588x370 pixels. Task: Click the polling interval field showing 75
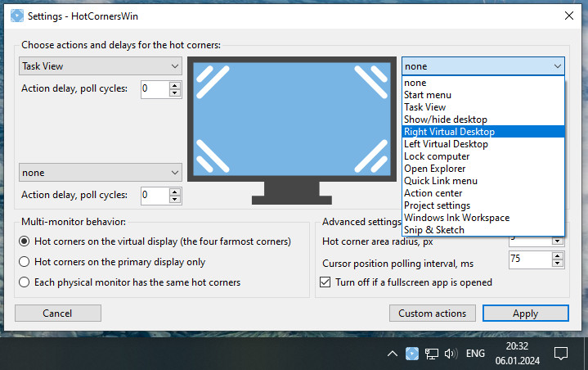[530, 259]
